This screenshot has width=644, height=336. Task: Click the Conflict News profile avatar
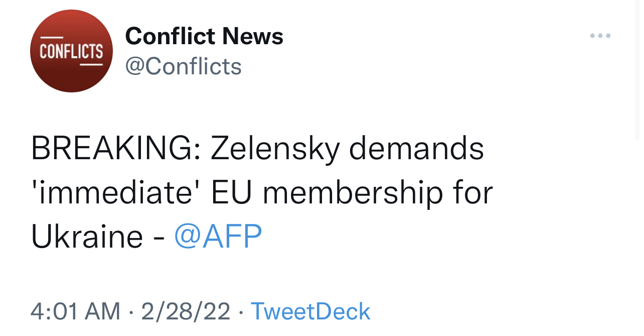tap(71, 51)
